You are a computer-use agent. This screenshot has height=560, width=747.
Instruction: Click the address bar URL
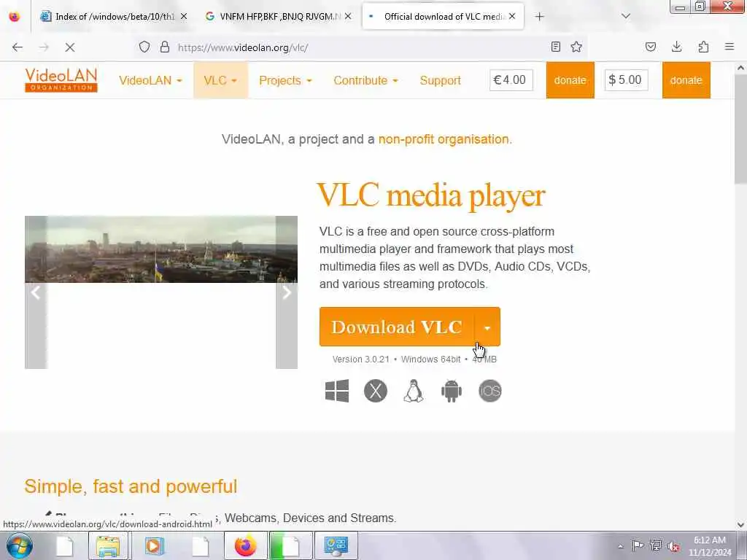243,47
